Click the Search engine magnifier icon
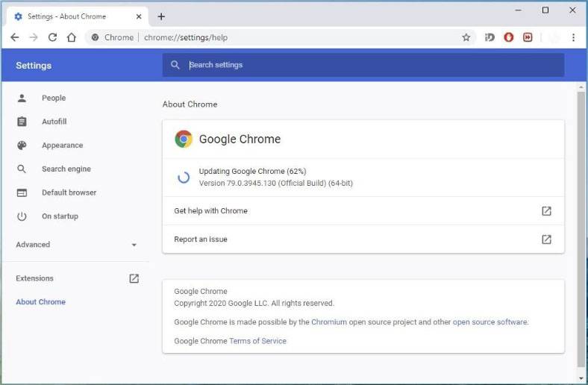 (x=22, y=169)
